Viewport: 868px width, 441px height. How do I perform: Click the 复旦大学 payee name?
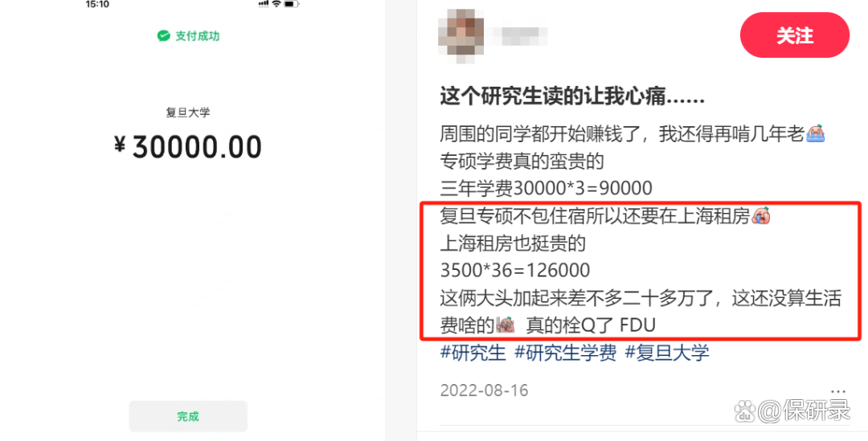point(187,112)
